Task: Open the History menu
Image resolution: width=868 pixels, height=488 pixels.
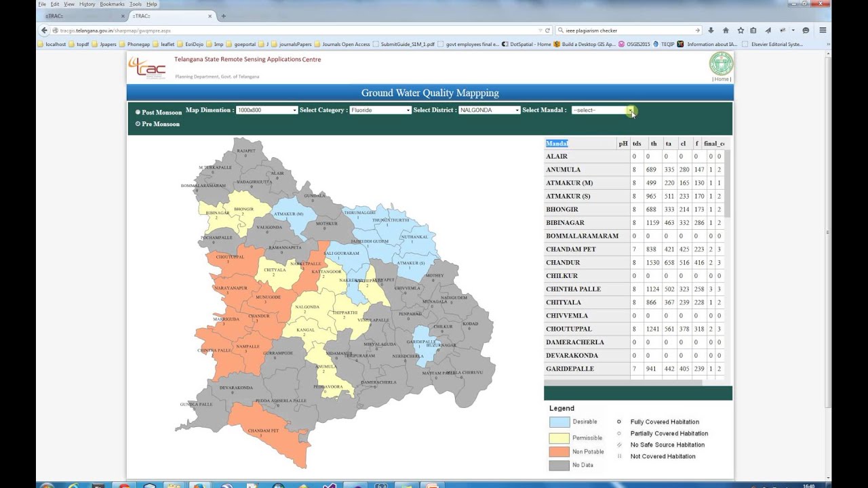Action: tap(87, 4)
